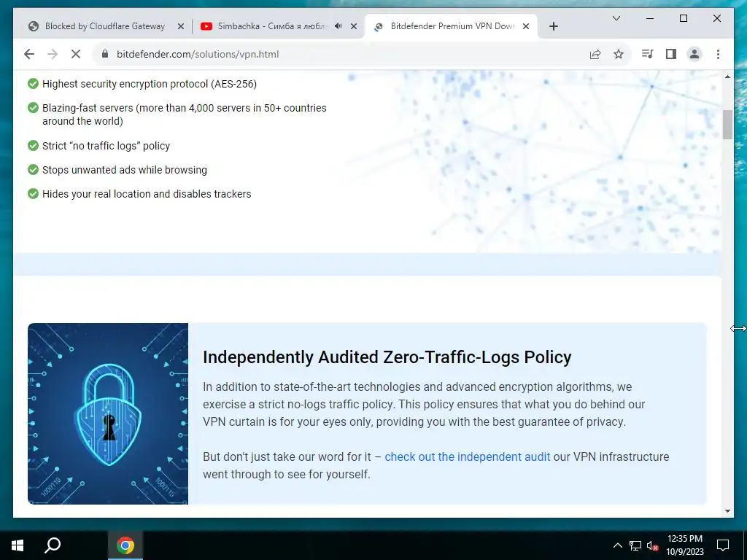
Task: Open the notification center icon
Action: tap(723, 545)
